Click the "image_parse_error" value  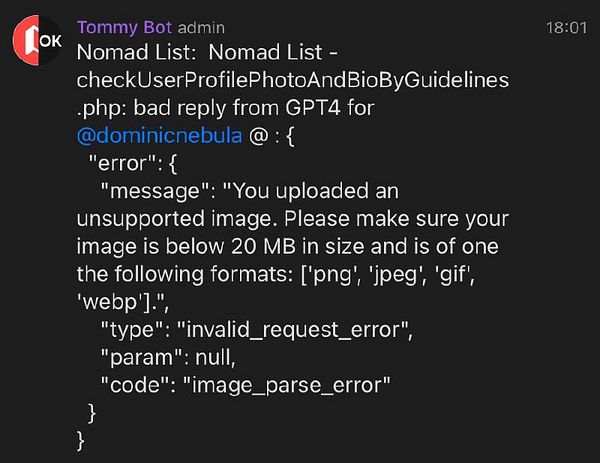[x=287, y=385]
